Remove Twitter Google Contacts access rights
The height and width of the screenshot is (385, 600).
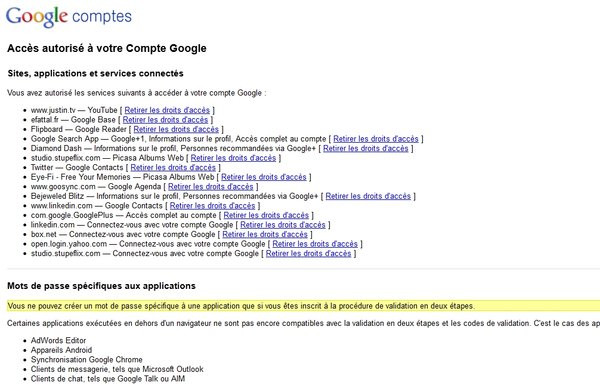coord(173,168)
